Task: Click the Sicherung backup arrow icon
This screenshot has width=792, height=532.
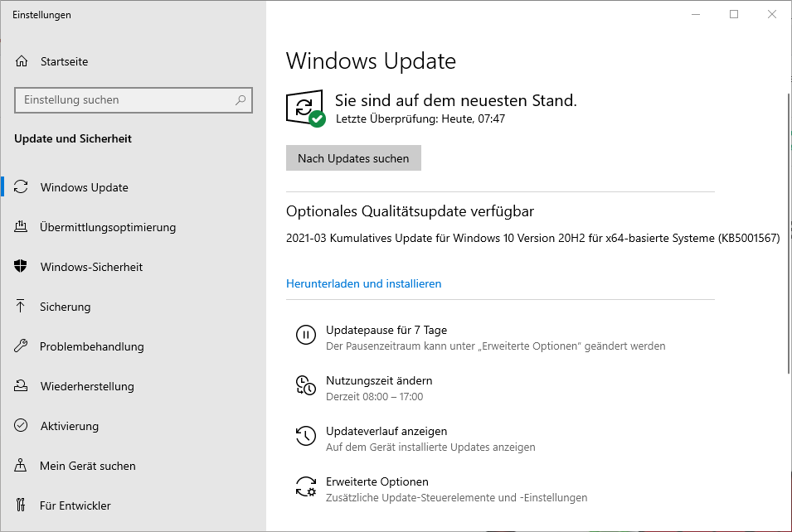Action: coord(22,307)
